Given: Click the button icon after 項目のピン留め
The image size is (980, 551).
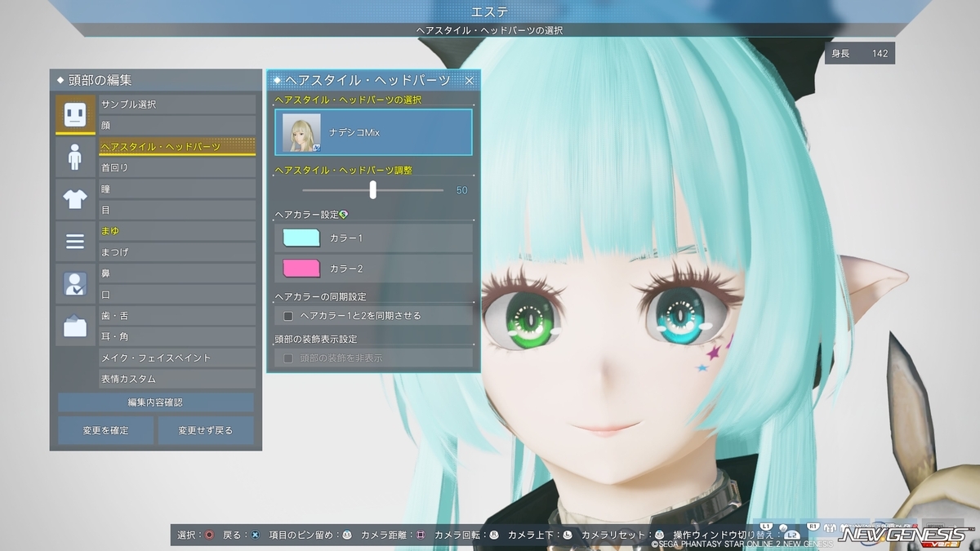Looking at the screenshot, I should pyautogui.click(x=346, y=535).
